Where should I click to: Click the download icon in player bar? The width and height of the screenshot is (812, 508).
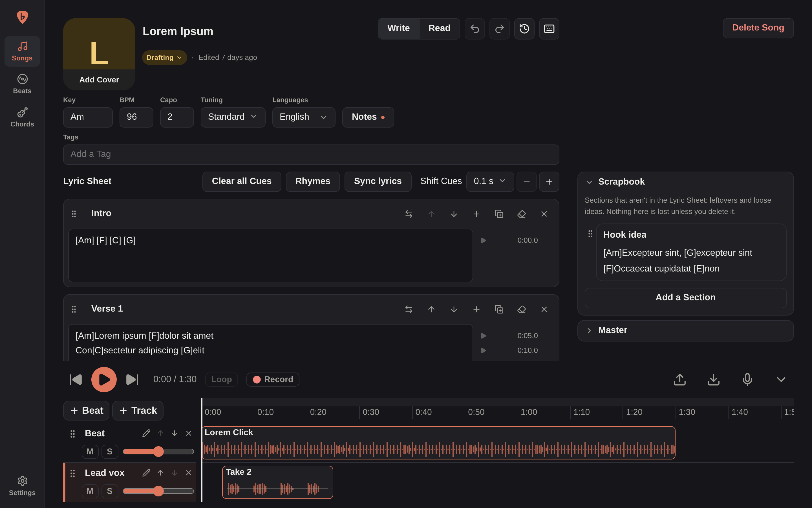(713, 379)
